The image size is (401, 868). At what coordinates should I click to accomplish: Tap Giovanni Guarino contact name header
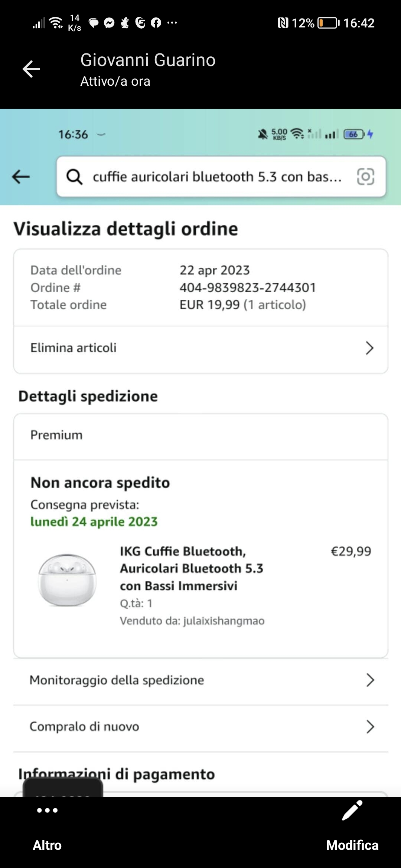148,60
